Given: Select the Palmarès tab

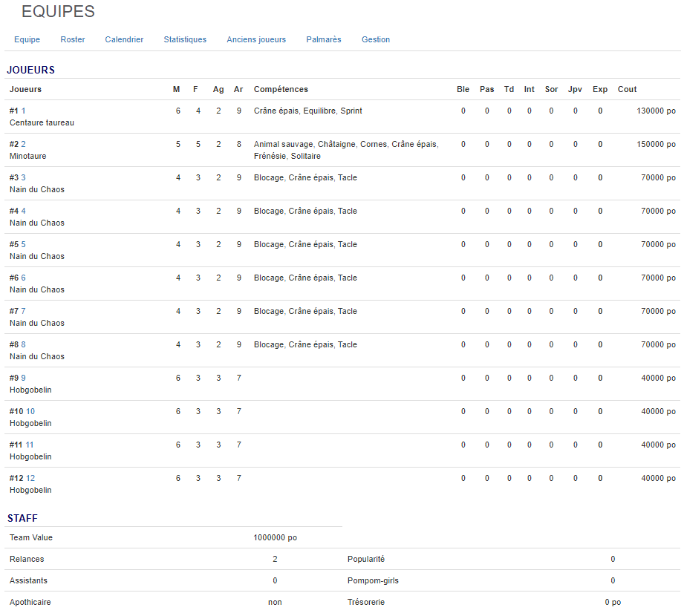Looking at the screenshot, I should point(324,39).
